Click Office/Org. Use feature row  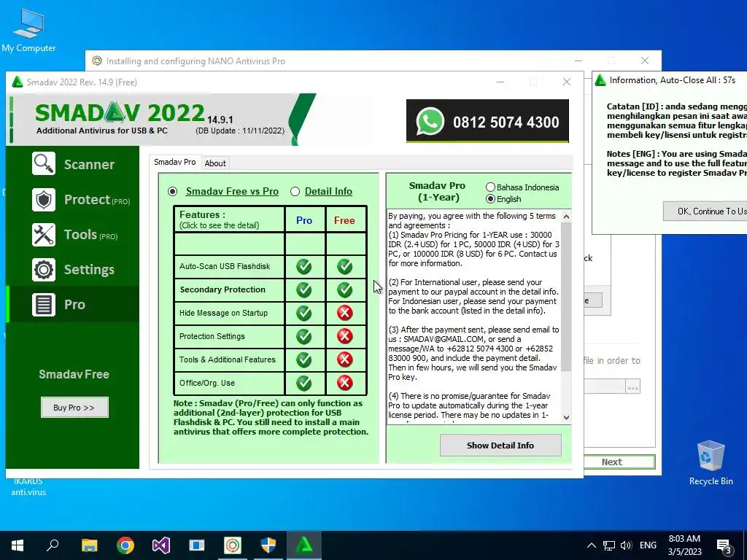pyautogui.click(x=229, y=383)
